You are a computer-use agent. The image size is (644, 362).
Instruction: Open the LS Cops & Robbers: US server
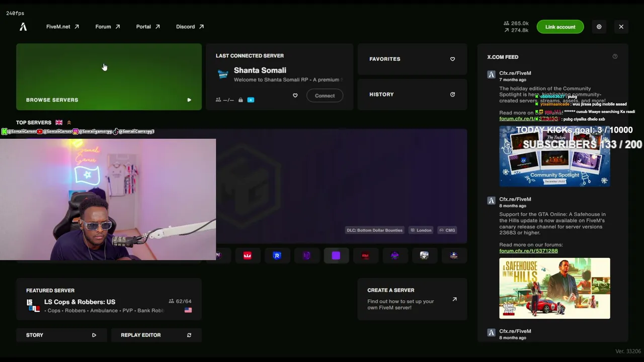click(109, 300)
